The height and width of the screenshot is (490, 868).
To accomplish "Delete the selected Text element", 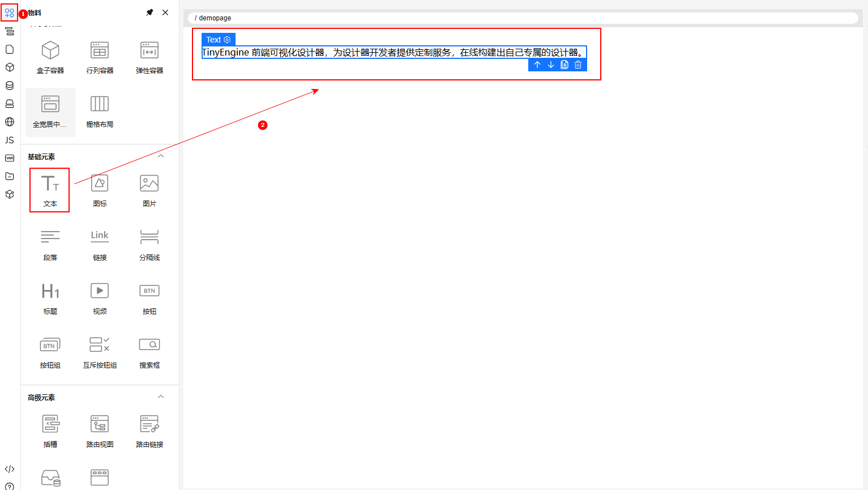I will pos(578,65).
